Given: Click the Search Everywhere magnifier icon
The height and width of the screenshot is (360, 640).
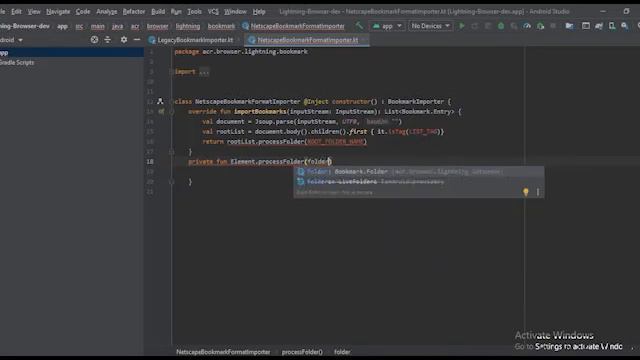Looking at the screenshot, I should [624, 26].
